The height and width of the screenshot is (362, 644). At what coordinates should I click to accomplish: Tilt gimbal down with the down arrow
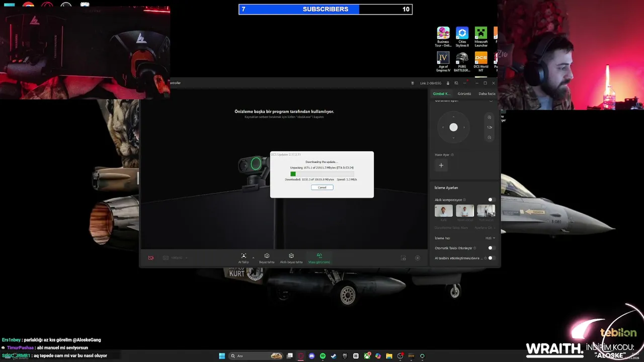(x=453, y=138)
